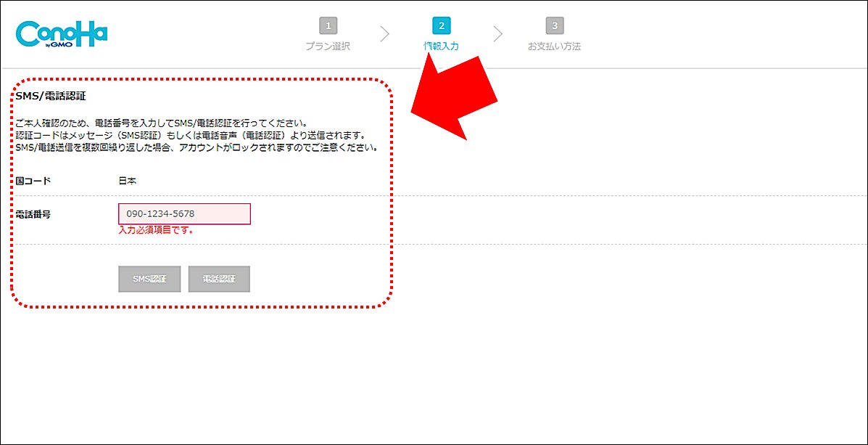The height and width of the screenshot is (445, 868).
Task: Click the ご本人確認のため instruction line
Action: point(161,123)
